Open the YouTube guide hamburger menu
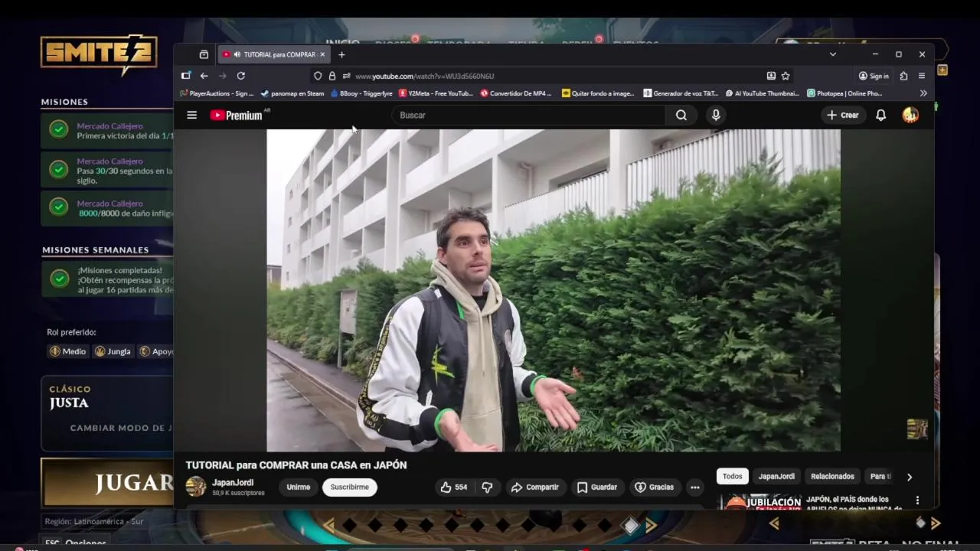 192,115
